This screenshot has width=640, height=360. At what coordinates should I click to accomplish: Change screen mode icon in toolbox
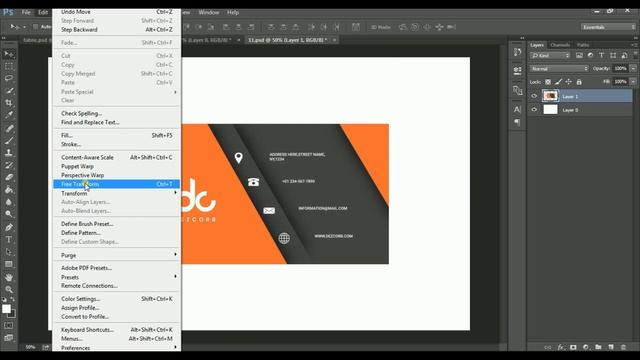tap(9, 338)
